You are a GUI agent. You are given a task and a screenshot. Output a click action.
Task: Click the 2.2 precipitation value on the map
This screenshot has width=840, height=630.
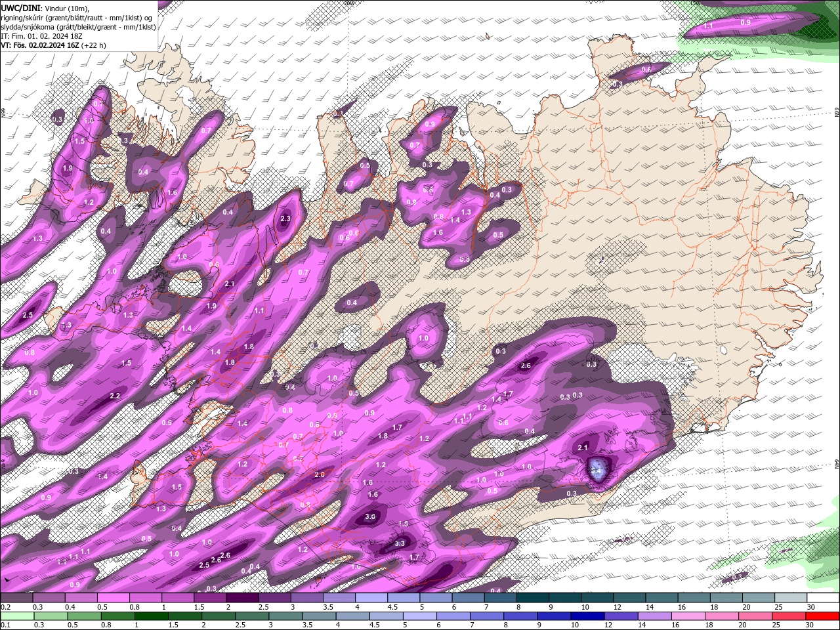tap(115, 396)
